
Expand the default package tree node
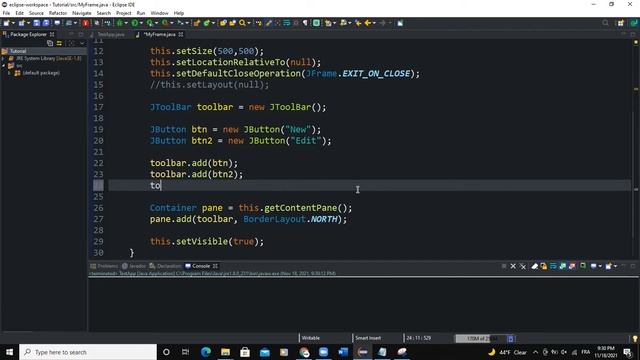[10, 73]
